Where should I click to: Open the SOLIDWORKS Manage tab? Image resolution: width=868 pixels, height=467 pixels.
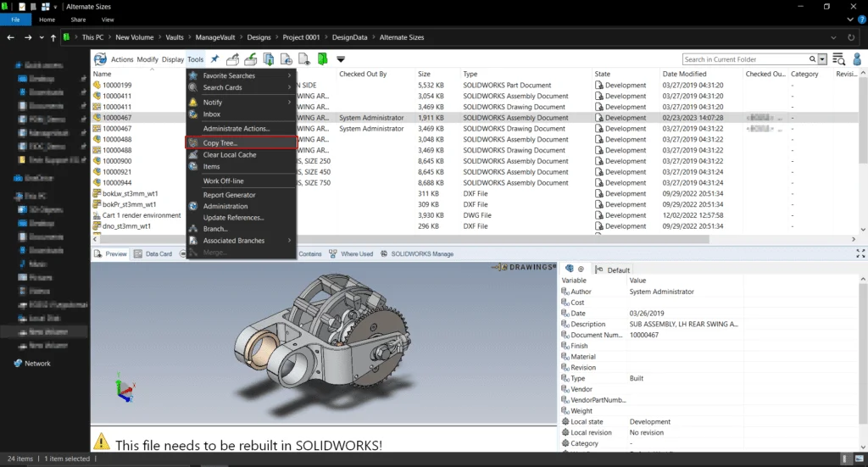point(417,254)
